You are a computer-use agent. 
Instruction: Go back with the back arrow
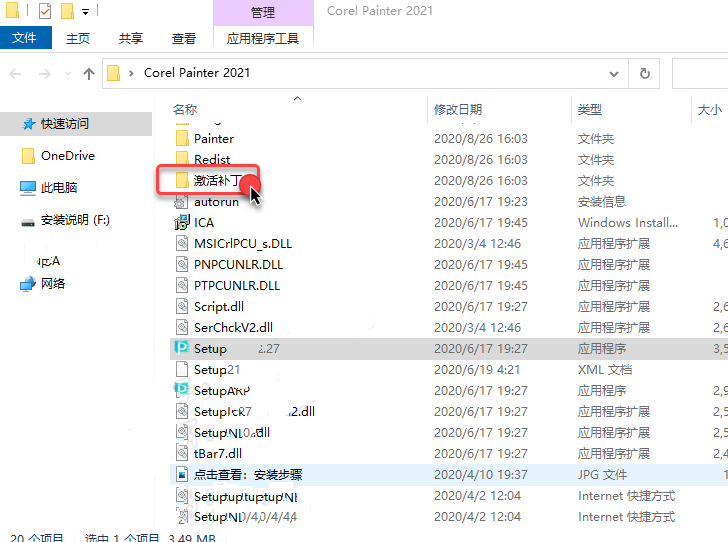click(15, 73)
